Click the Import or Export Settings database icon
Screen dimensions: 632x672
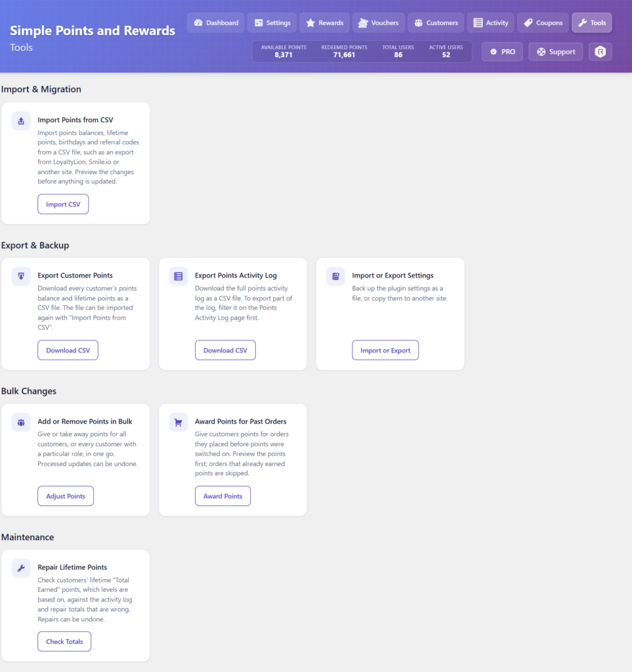pyautogui.click(x=335, y=276)
